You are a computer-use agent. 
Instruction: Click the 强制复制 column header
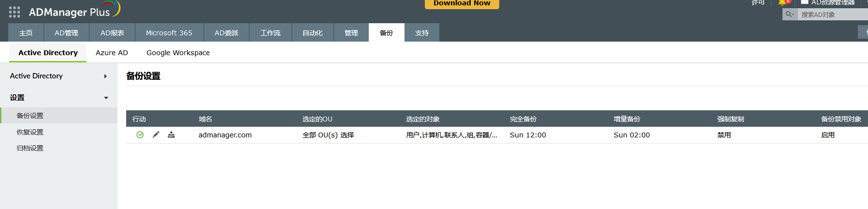(731, 119)
